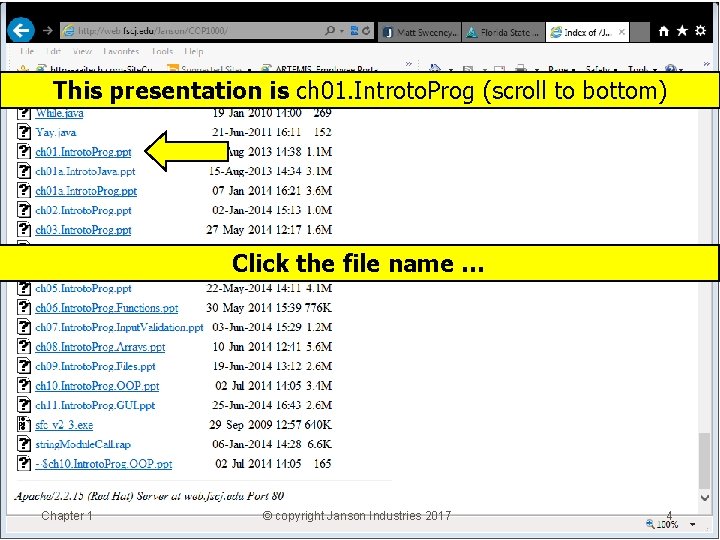The height and width of the screenshot is (540, 720).
Task: Open the Favorites menu
Action: tap(121, 51)
